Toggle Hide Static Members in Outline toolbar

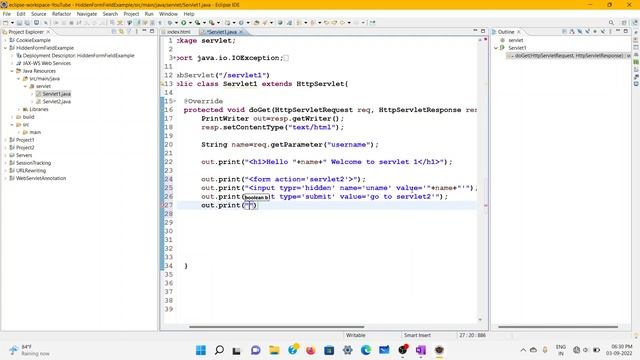[587, 31]
